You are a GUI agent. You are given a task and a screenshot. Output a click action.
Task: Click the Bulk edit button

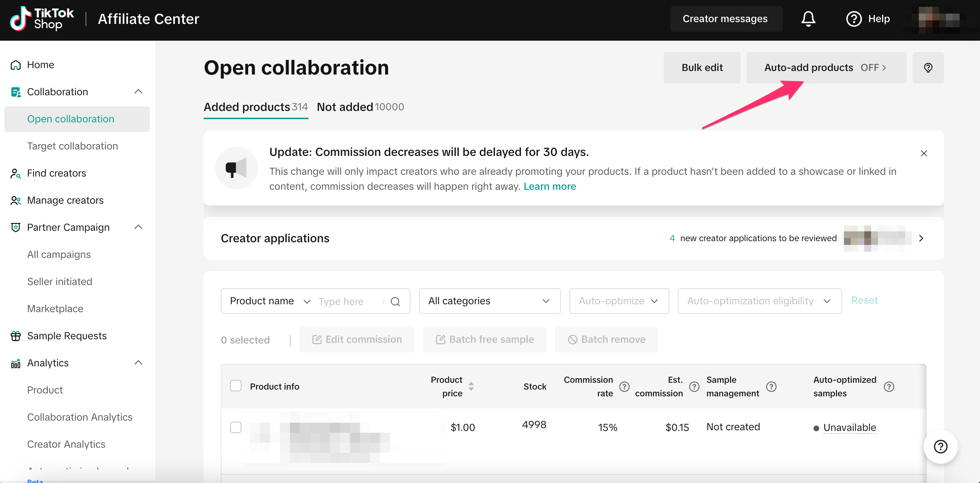701,68
